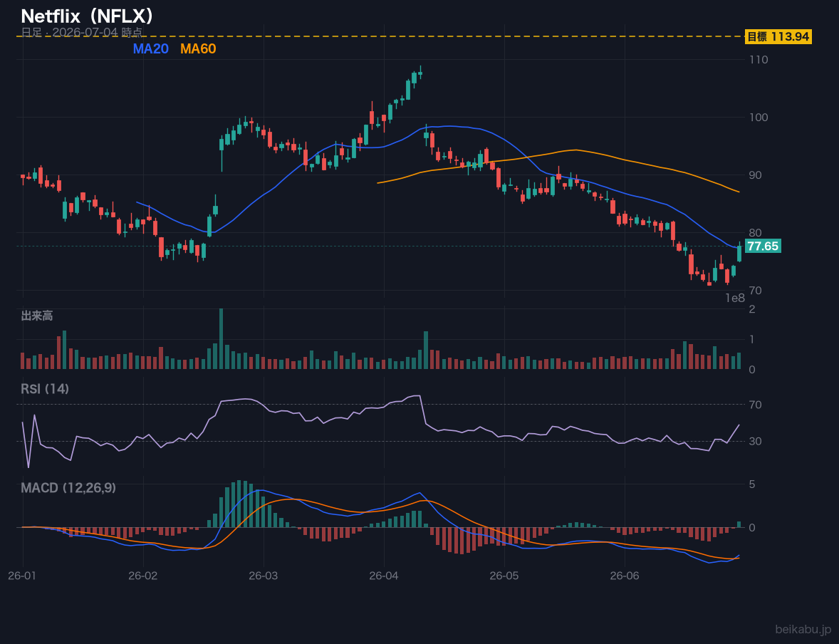Click the RSI (14) panel label

(x=45, y=389)
